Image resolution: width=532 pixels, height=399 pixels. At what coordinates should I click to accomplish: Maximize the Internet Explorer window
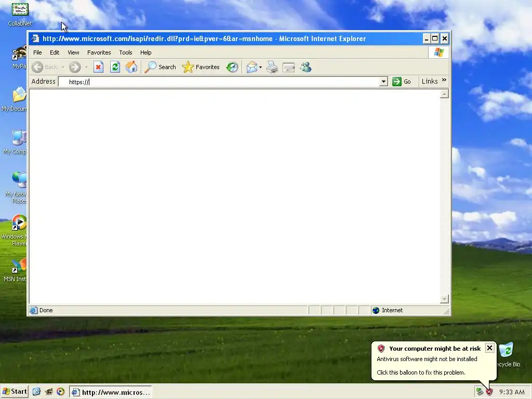click(435, 38)
